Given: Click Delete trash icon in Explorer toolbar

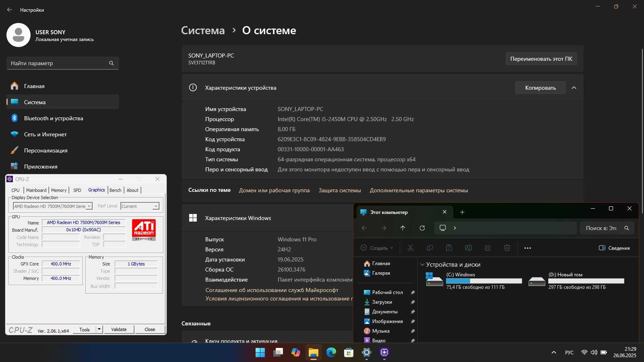Looking at the screenshot, I should [x=507, y=248].
